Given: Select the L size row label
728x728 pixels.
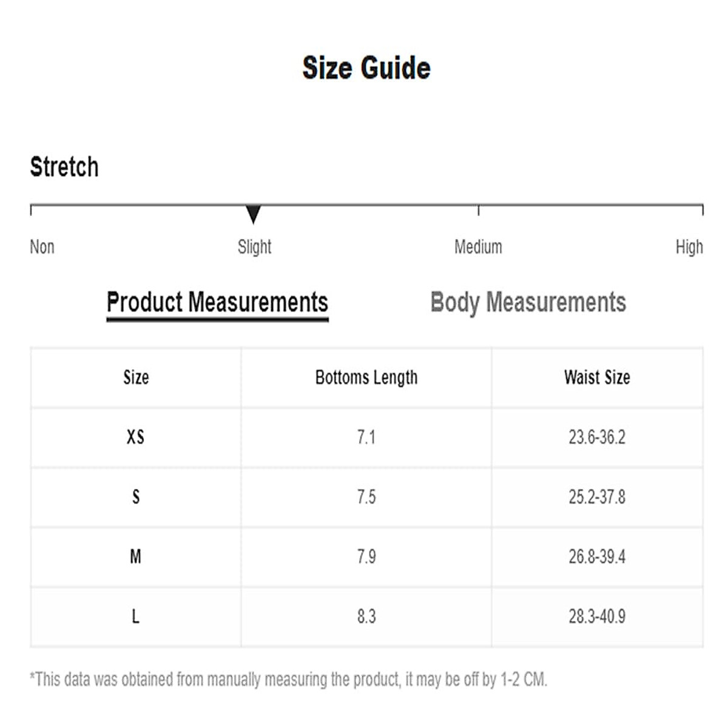Looking at the screenshot, I should pyautogui.click(x=136, y=616).
